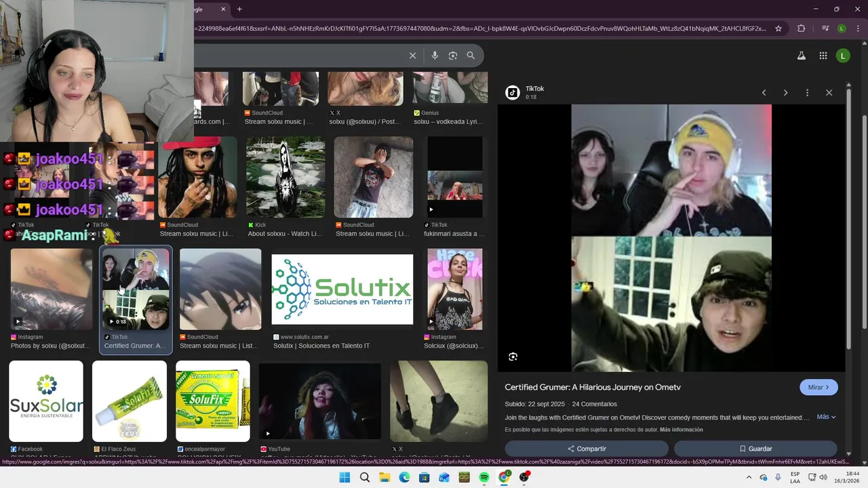Open a new browser tab
This screenshot has height=488, width=868.
[239, 9]
